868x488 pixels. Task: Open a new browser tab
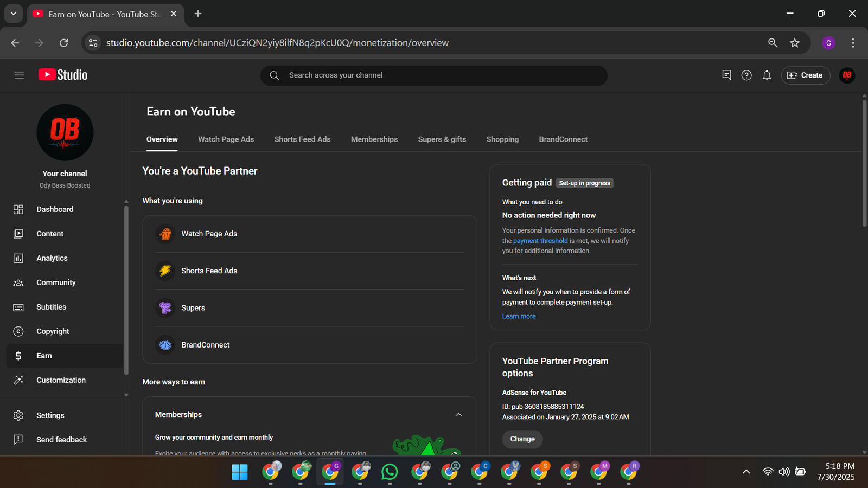(198, 14)
